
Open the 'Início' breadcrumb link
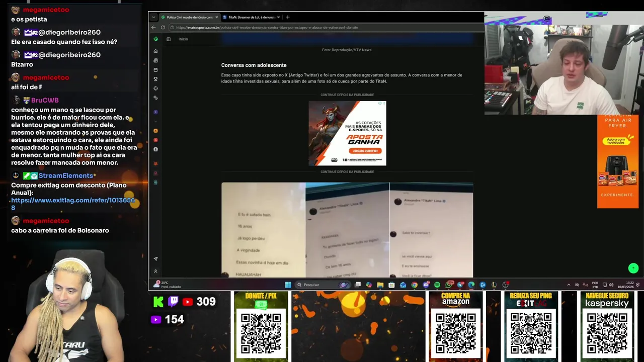183,39
